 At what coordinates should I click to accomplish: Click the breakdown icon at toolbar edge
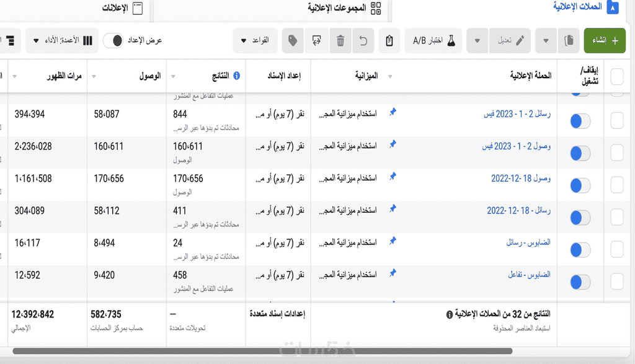pyautogui.click(x=10, y=40)
